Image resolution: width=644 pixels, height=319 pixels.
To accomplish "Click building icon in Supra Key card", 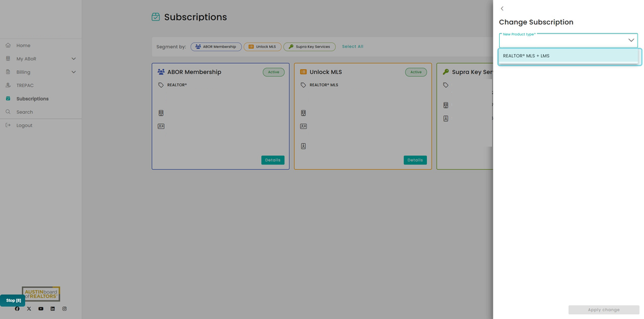I will coord(446,105).
